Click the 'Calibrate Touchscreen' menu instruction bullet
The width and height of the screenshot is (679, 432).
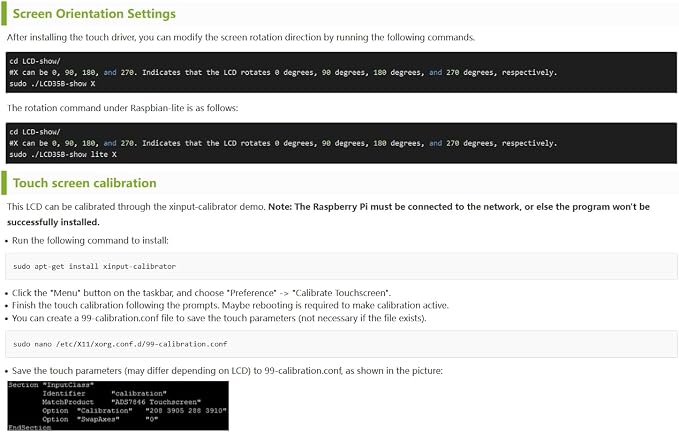pyautogui.click(x=201, y=293)
